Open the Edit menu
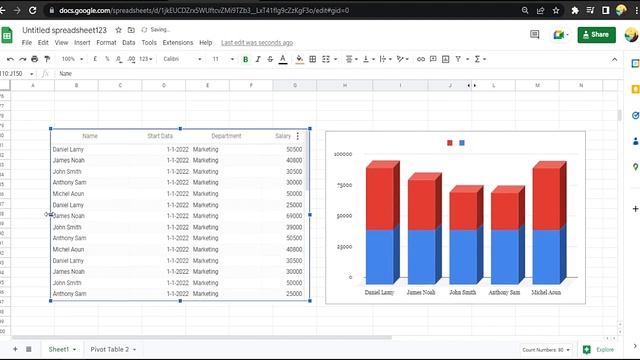 pos(43,42)
